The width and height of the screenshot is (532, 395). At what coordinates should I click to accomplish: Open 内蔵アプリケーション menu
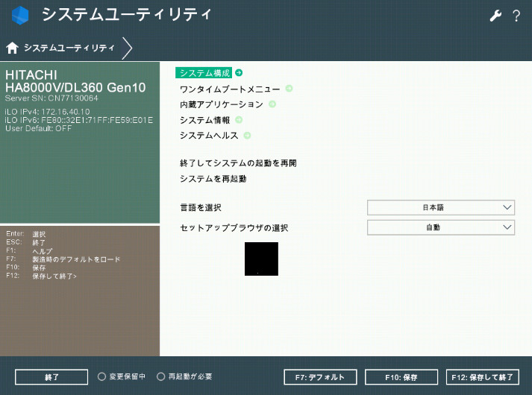click(222, 104)
